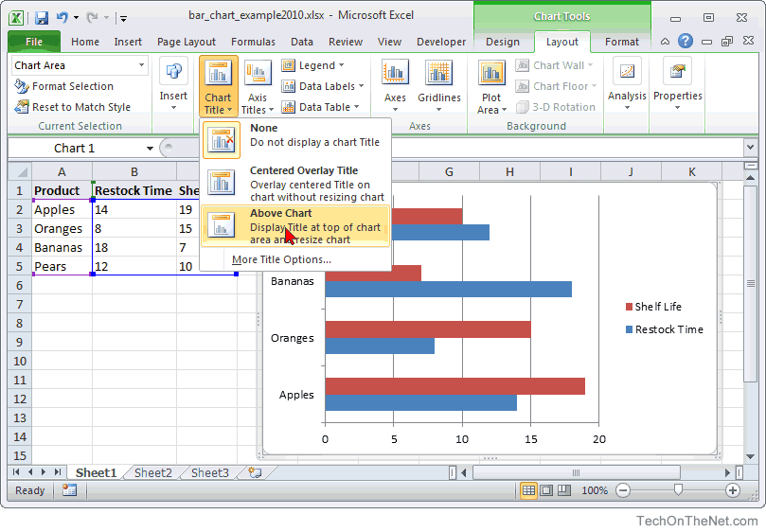Open Customize Quick Access Toolbar dropdown
Viewport: 766px width, 532px height.
[x=124, y=19]
